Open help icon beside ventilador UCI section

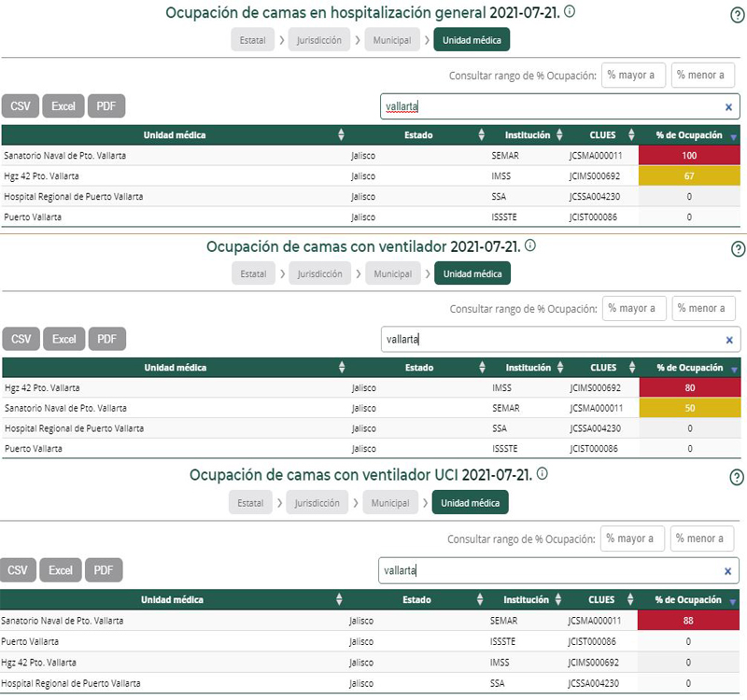[x=737, y=477]
